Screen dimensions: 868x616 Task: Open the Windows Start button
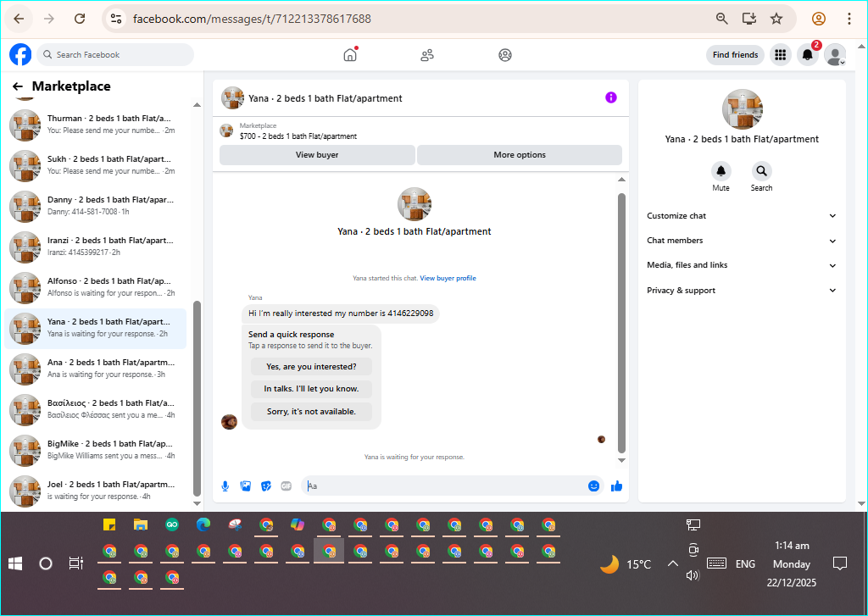15,564
